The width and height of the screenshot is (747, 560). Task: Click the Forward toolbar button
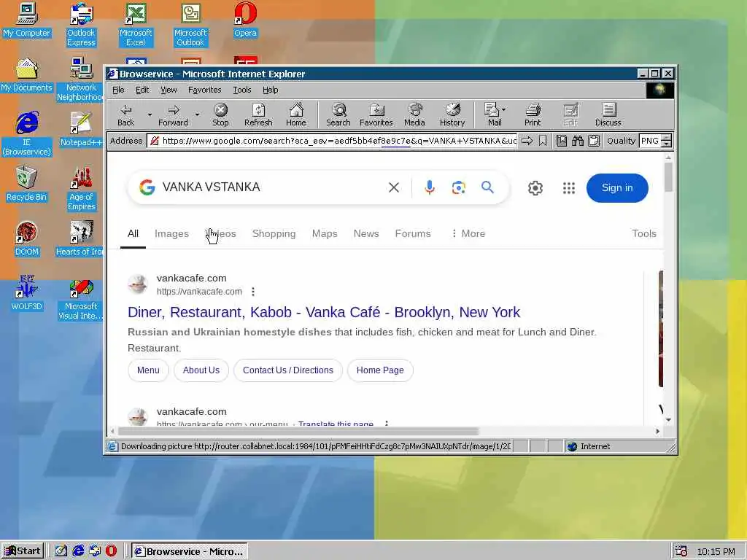click(x=173, y=114)
